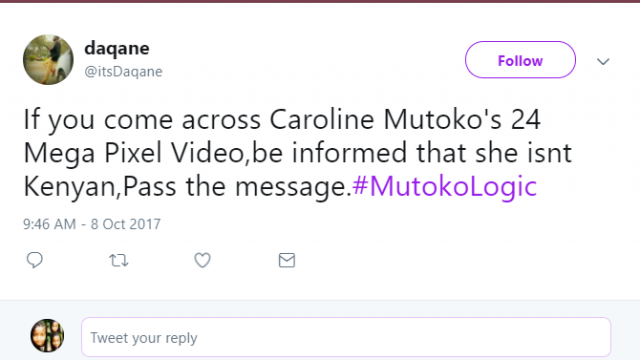Retweet daqane's tweet using the retweet icon

[119, 260]
